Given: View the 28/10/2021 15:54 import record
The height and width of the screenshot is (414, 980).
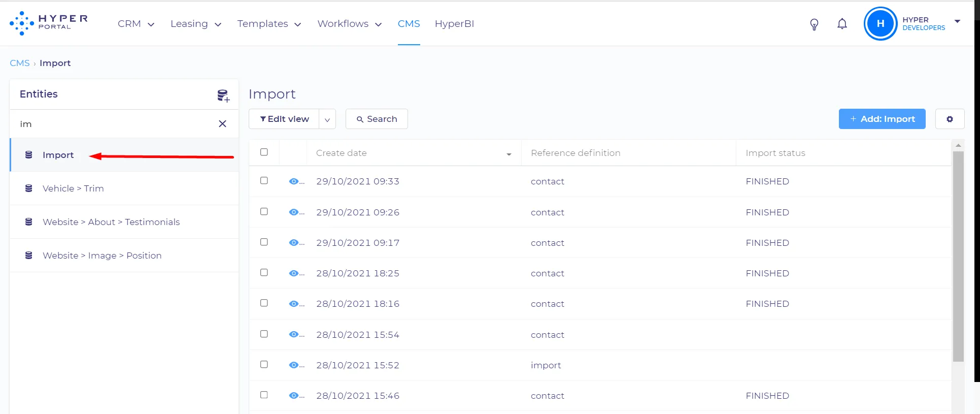Looking at the screenshot, I should (x=294, y=334).
